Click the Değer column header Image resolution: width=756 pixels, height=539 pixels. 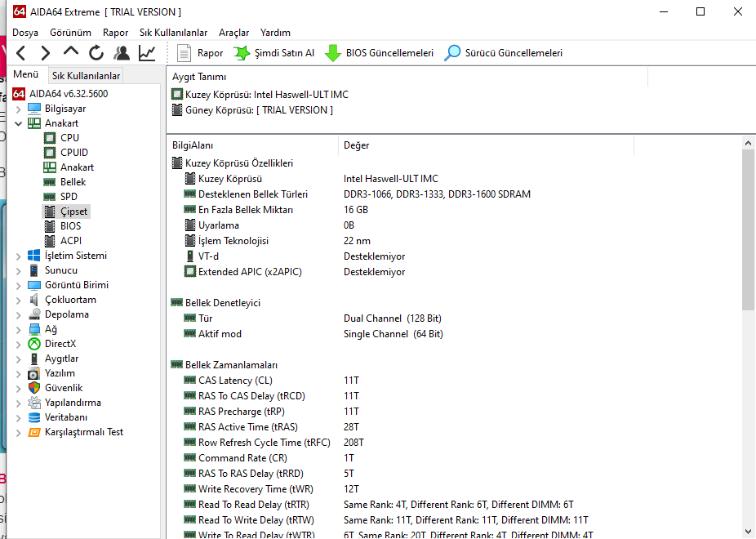357,145
